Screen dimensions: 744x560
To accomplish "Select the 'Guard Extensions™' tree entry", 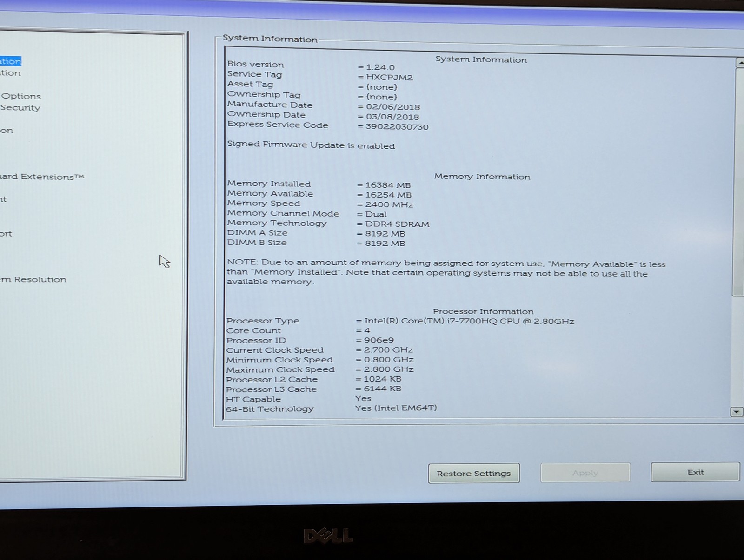I will click(x=42, y=177).
